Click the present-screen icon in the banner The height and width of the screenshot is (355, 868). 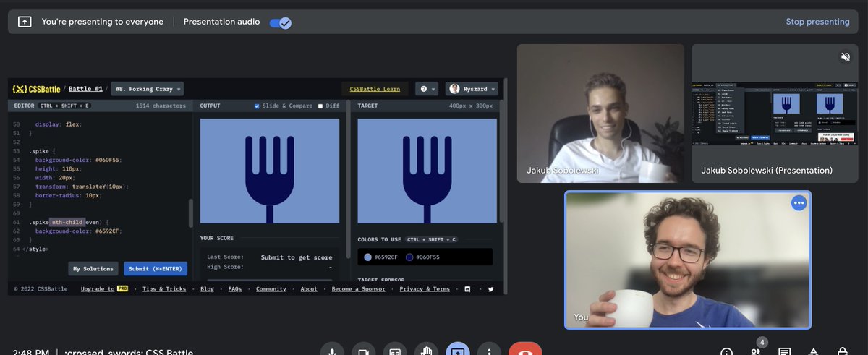24,22
